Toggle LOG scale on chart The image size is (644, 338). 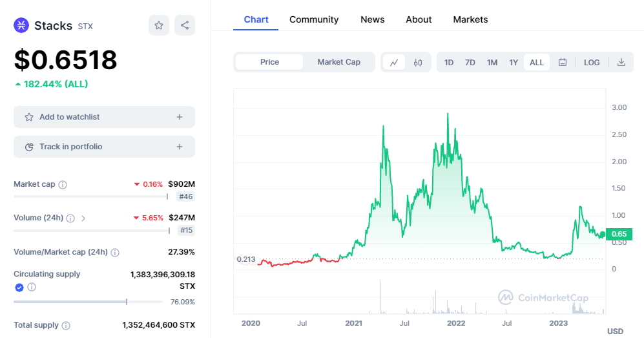(592, 63)
